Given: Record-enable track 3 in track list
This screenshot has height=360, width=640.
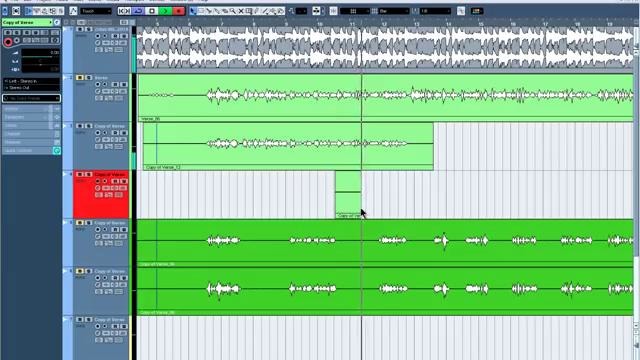Looking at the screenshot, I should (98, 133).
